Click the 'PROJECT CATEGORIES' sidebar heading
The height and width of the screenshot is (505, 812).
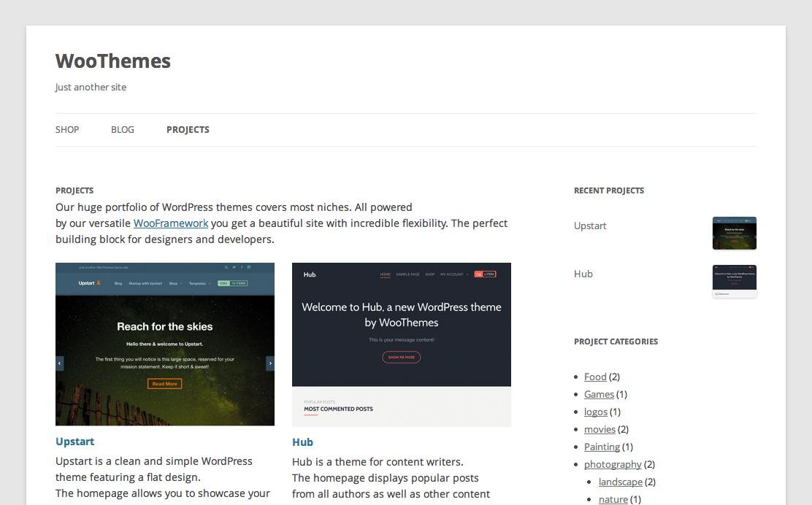tap(616, 342)
